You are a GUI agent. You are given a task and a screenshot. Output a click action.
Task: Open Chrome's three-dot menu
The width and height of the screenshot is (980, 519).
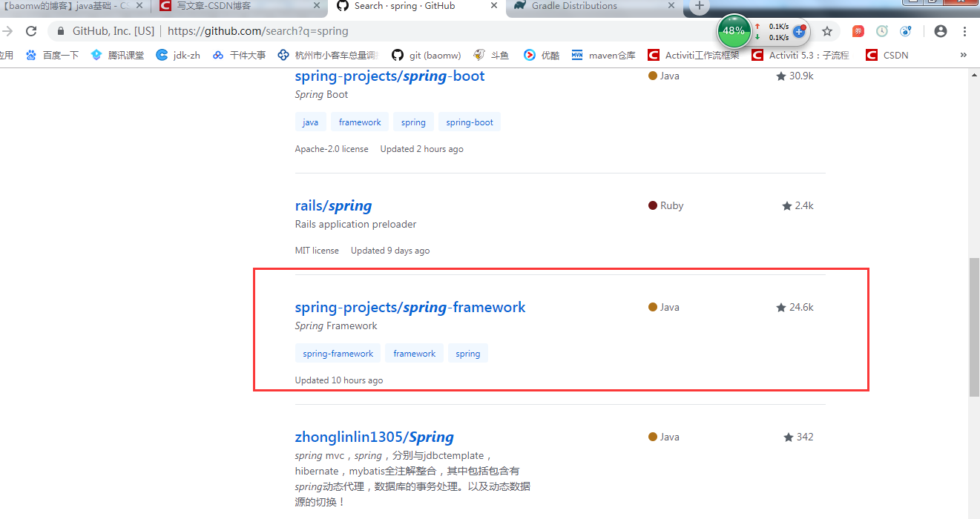pyautogui.click(x=964, y=31)
